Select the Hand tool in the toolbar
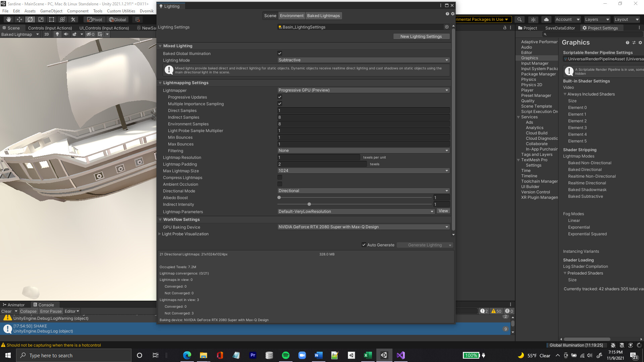Screen dimensions: 644x362 [x=8, y=19]
